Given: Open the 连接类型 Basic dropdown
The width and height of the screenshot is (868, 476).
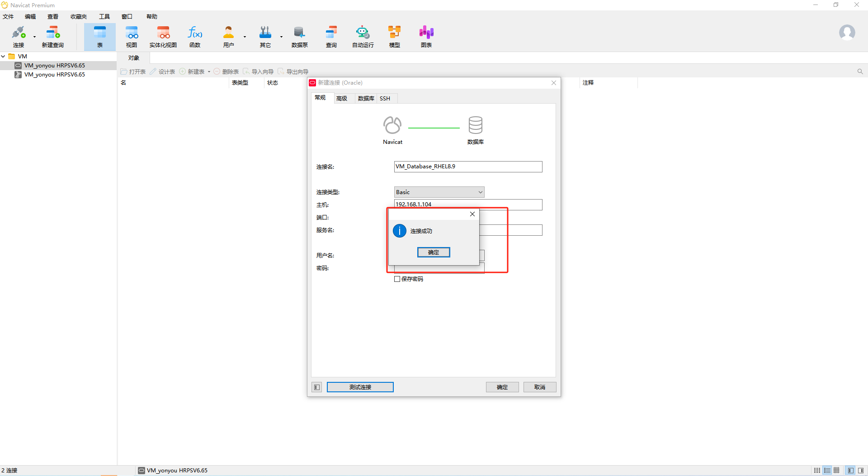Looking at the screenshot, I should coord(439,192).
